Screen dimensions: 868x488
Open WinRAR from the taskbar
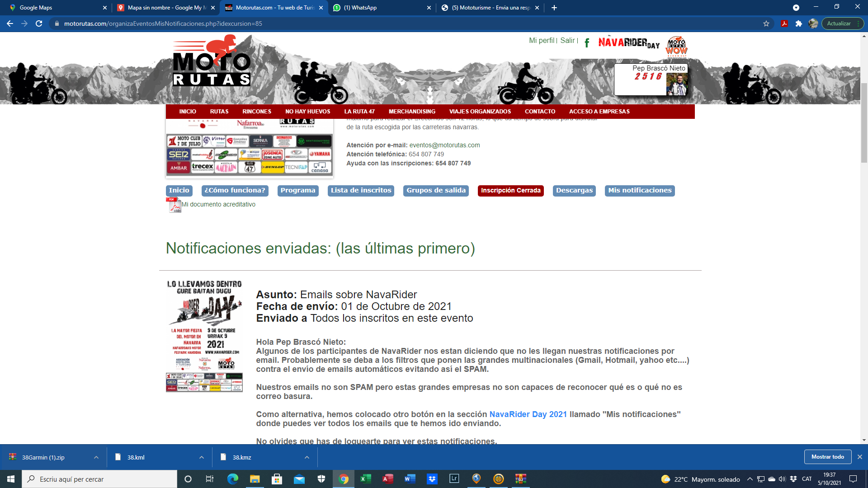pyautogui.click(x=521, y=479)
